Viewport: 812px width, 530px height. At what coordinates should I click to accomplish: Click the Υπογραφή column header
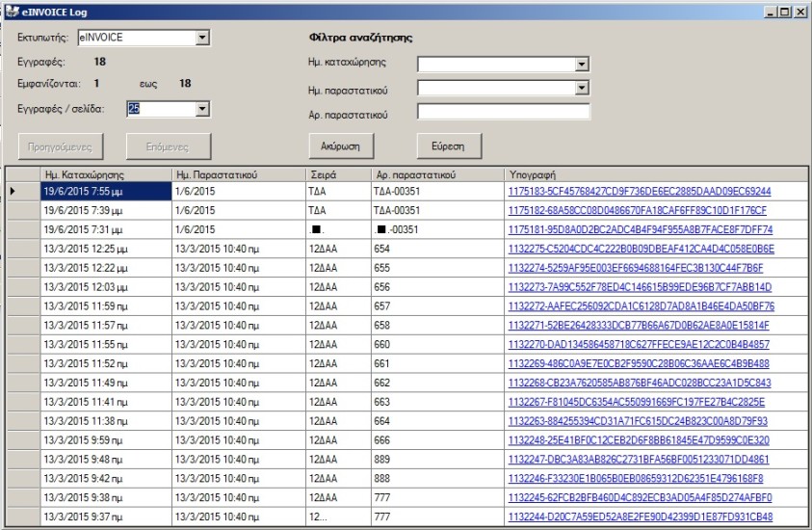(656, 174)
